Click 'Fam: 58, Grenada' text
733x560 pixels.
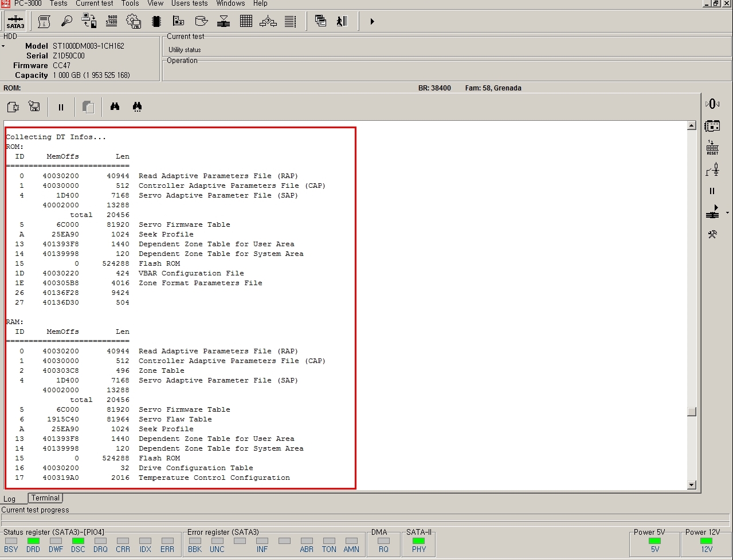tap(493, 88)
